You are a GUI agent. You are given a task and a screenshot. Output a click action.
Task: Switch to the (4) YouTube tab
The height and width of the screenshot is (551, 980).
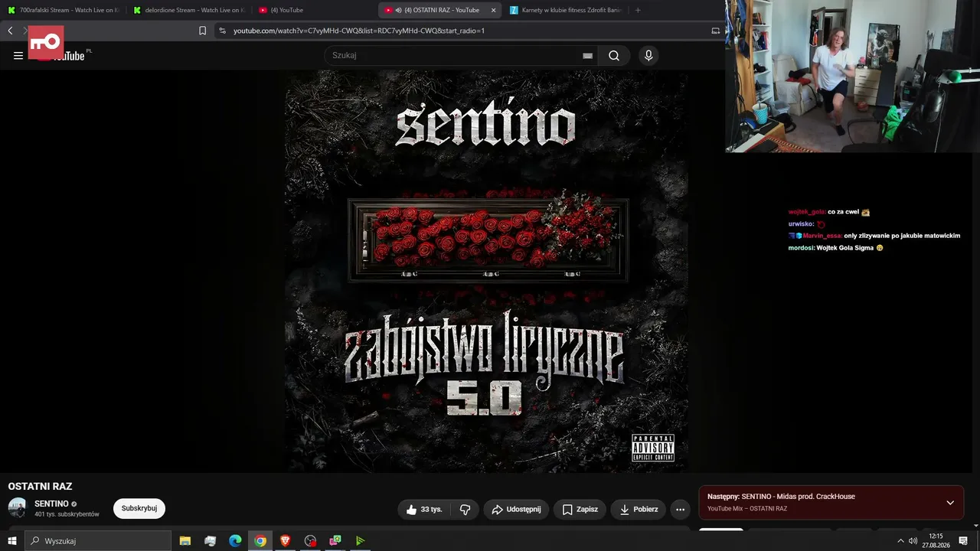pos(314,10)
